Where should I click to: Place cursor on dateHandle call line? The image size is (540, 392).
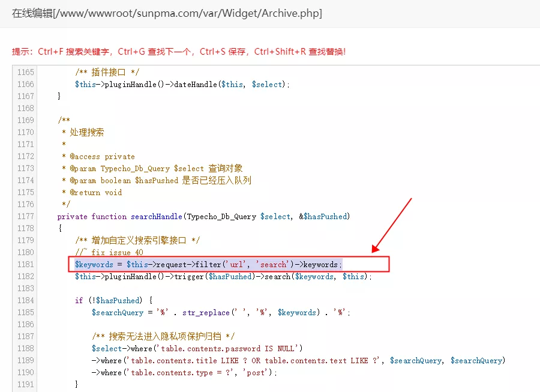(x=182, y=85)
